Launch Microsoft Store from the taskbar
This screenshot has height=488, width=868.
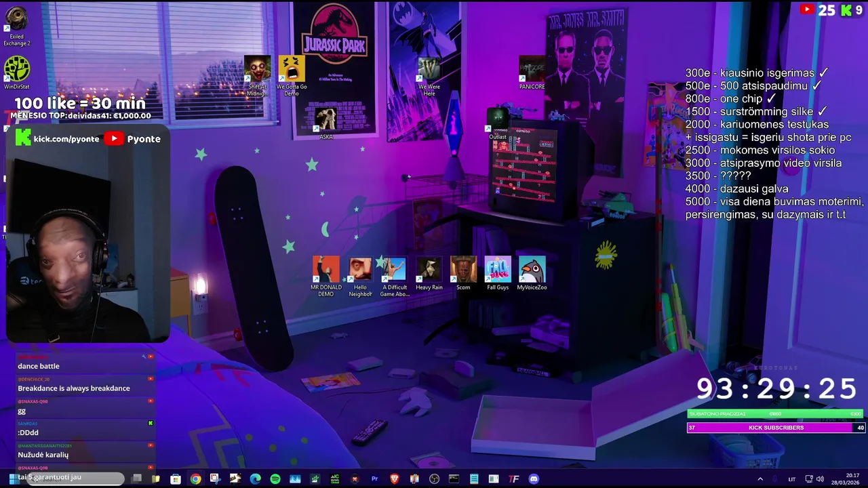click(176, 479)
